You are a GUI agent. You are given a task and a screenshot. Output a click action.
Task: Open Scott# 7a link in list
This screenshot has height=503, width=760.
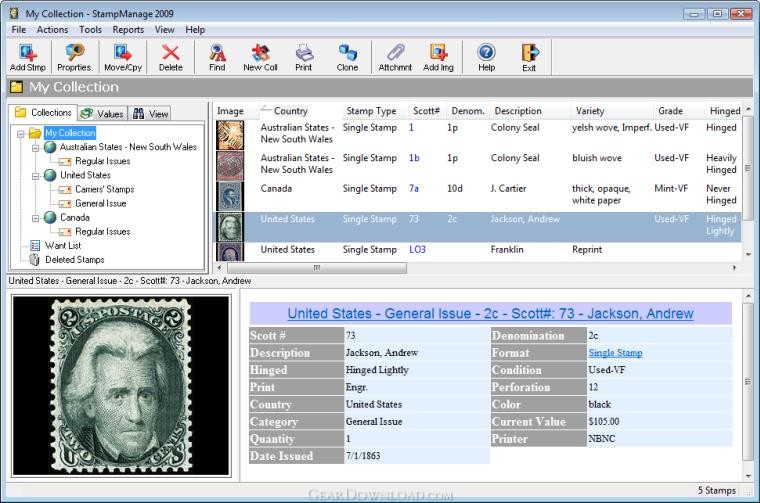(x=414, y=189)
